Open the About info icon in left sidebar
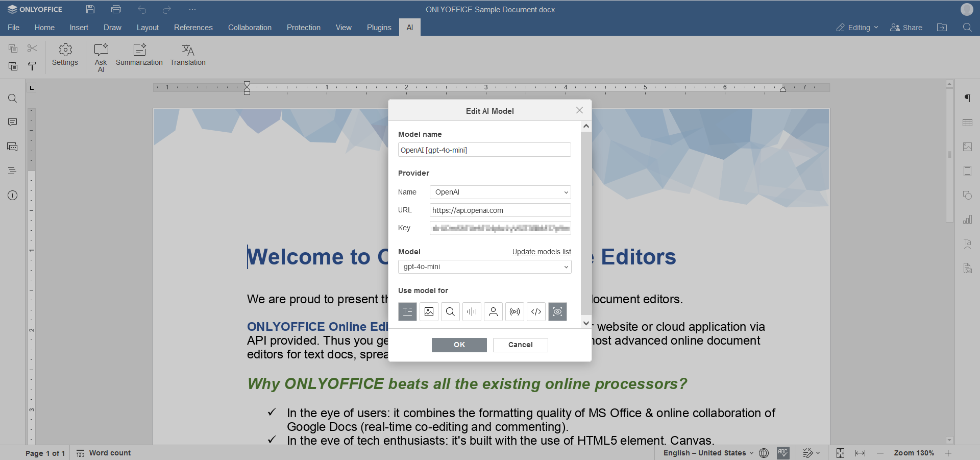The image size is (980, 460). pos(13,196)
